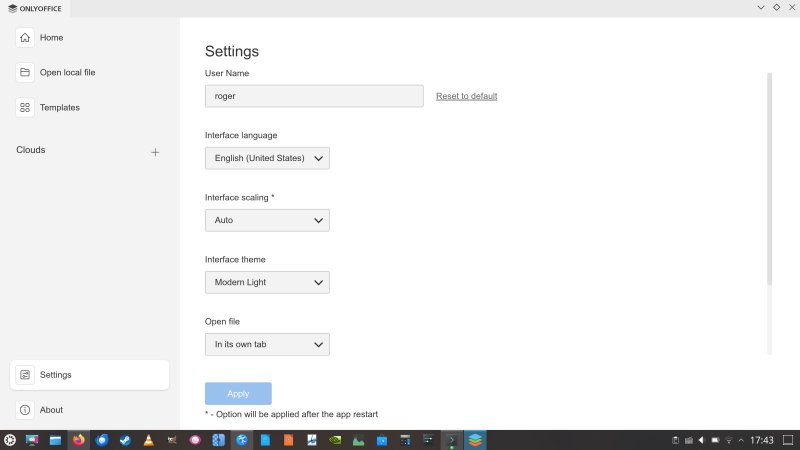The width and height of the screenshot is (800, 450).
Task: Click the ONLYOFFICE logo tab
Action: point(35,9)
